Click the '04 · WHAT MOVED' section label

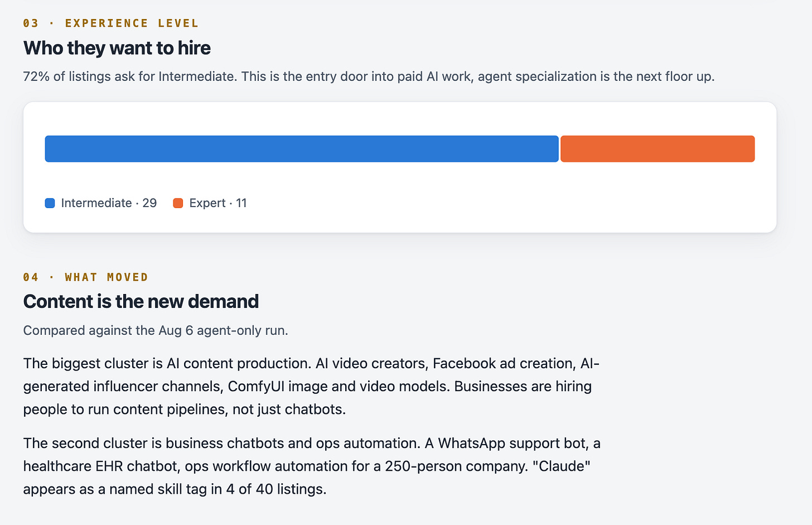click(86, 277)
